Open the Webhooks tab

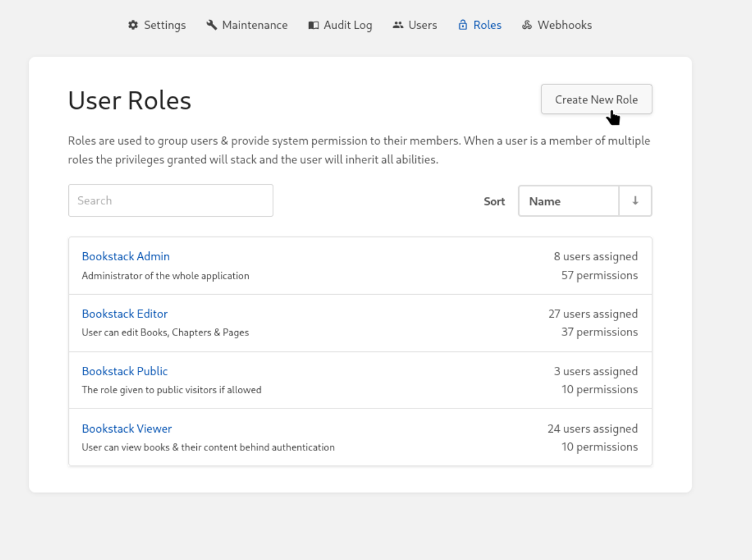point(557,25)
